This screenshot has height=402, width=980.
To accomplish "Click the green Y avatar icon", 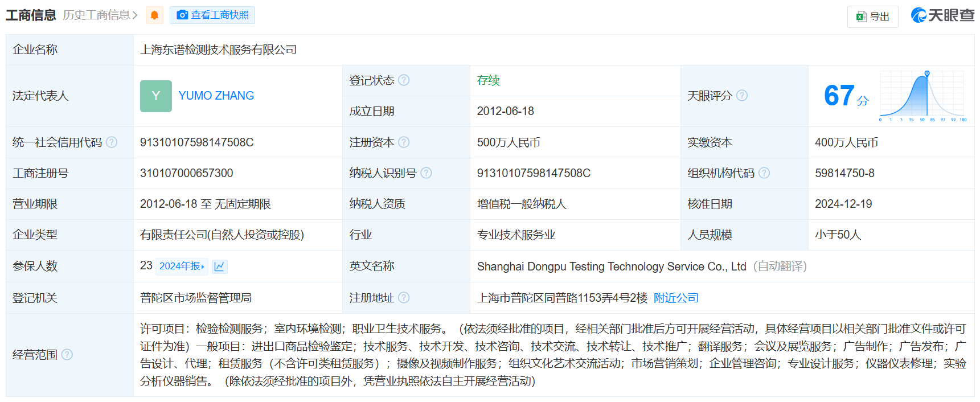I will [156, 96].
